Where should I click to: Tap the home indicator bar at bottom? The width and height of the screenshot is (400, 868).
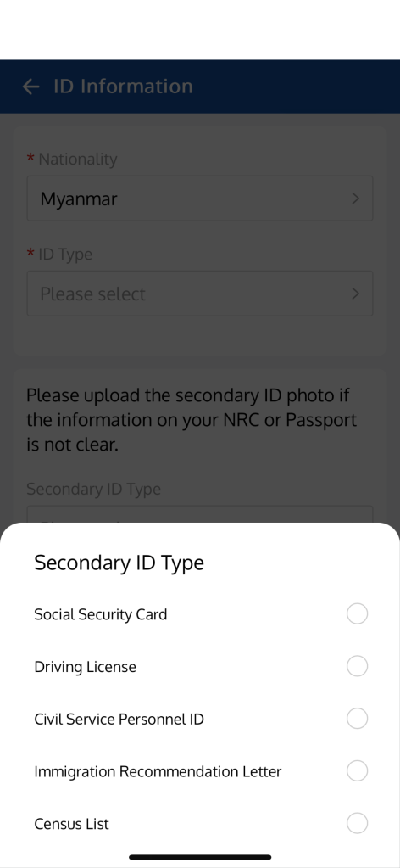200,857
